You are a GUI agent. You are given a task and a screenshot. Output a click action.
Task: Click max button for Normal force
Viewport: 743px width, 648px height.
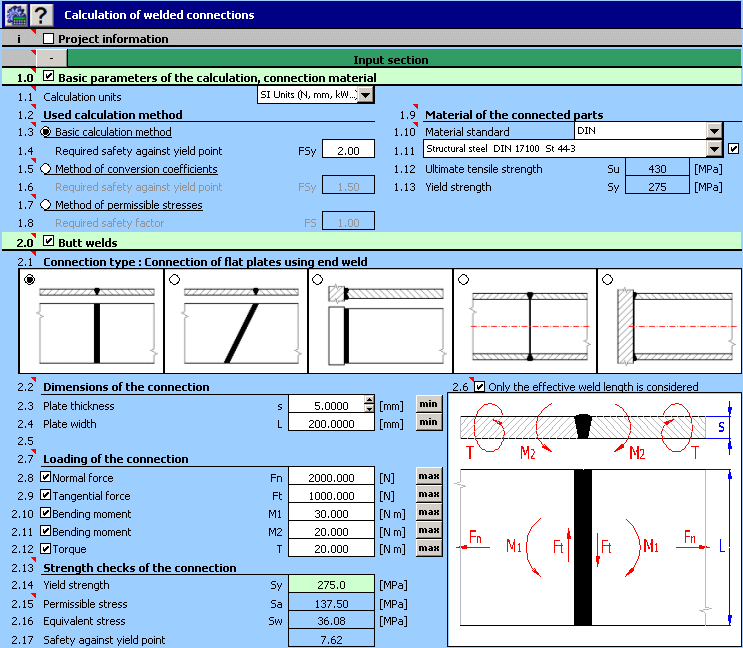pos(429,476)
